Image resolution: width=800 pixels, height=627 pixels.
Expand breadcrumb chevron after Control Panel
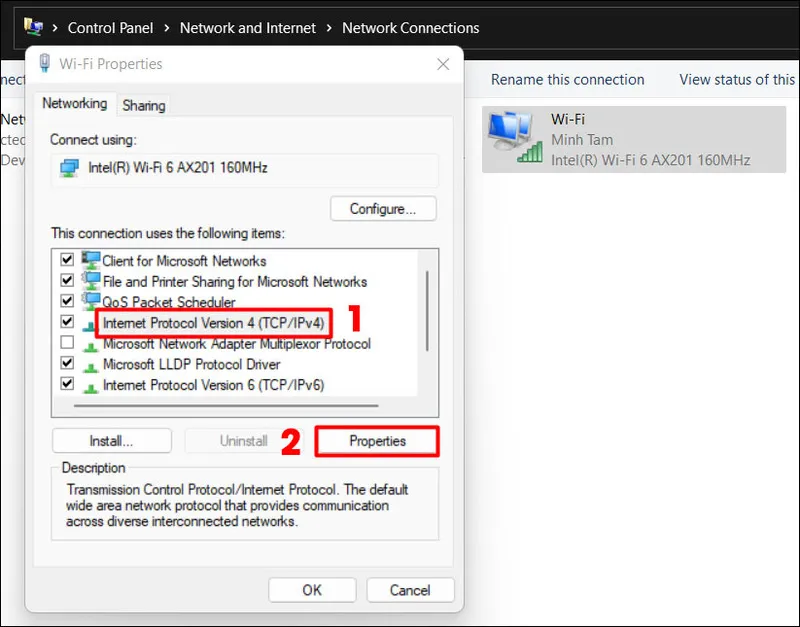click(x=166, y=28)
